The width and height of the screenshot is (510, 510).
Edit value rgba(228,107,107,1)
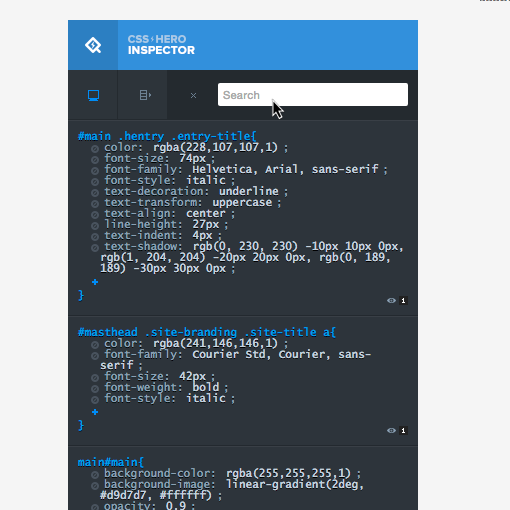click(x=215, y=147)
